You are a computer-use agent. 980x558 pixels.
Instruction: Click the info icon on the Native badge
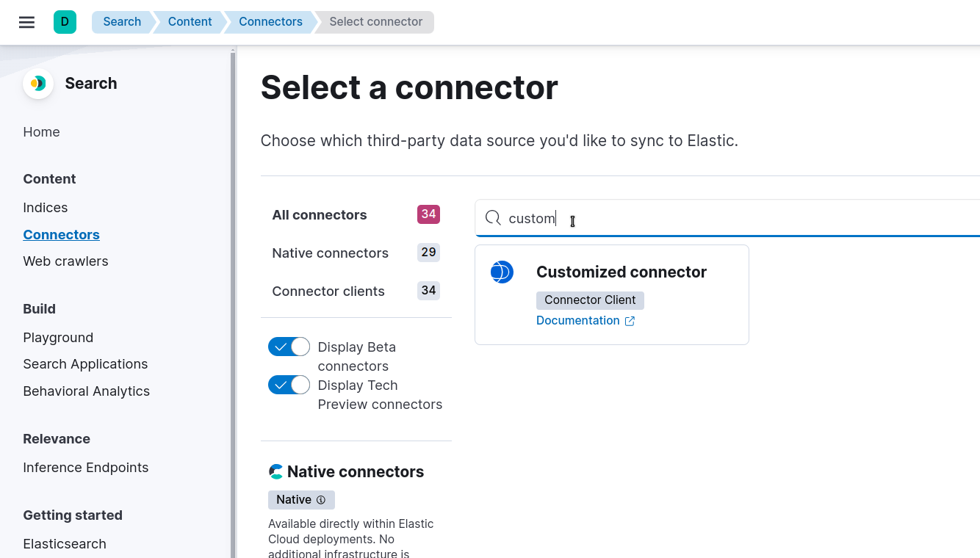(x=322, y=500)
